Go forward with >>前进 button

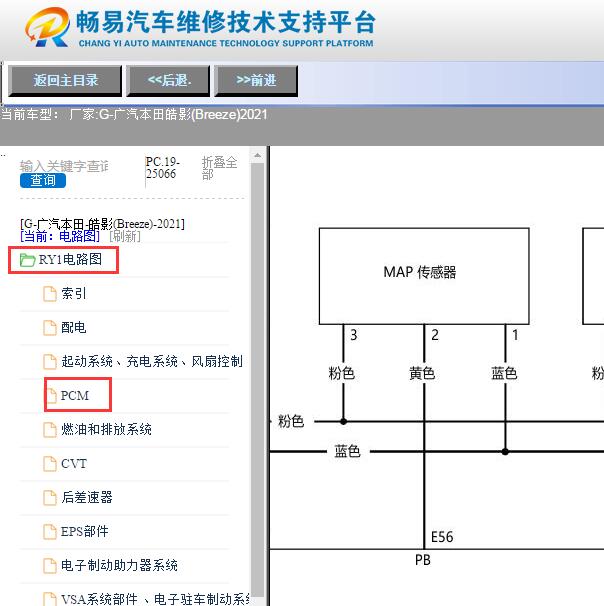(256, 80)
